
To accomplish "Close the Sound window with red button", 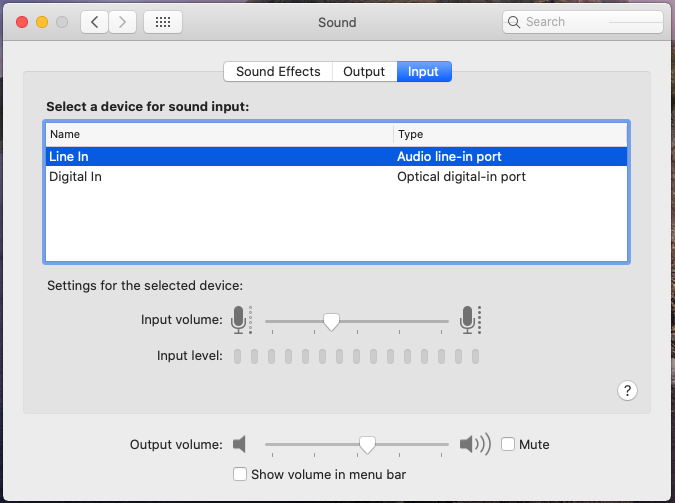I will [x=22, y=22].
